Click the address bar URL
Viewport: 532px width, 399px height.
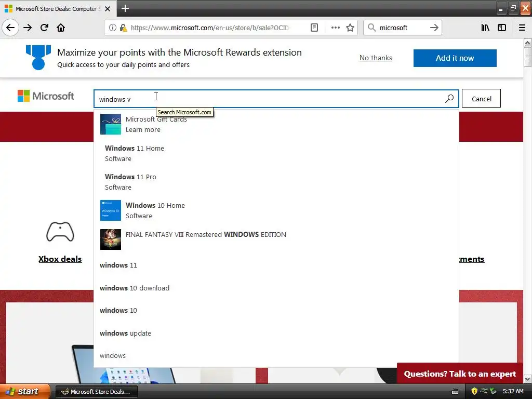[210, 28]
